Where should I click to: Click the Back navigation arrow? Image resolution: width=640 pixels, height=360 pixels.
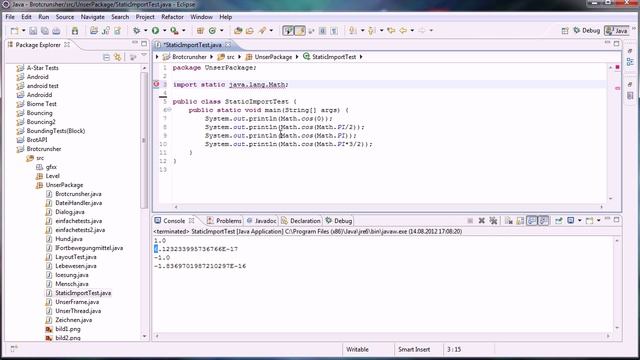coord(403,31)
